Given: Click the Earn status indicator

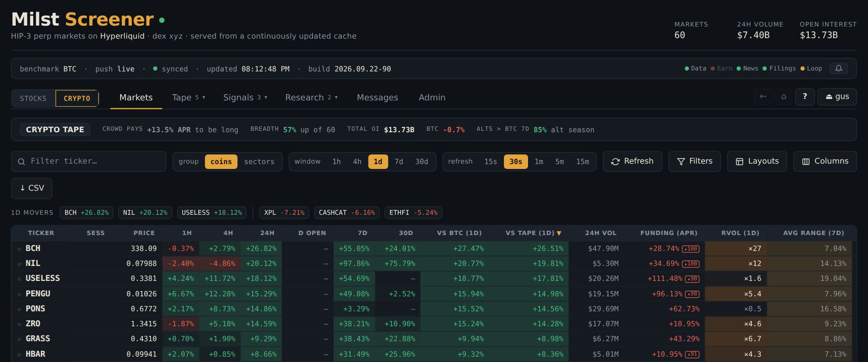Looking at the screenshot, I should (x=721, y=69).
